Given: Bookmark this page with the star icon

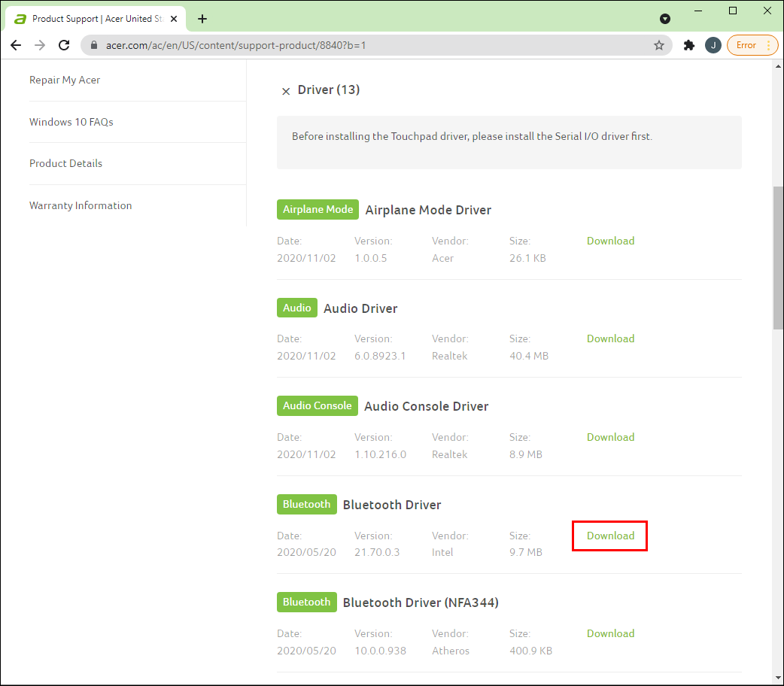Looking at the screenshot, I should 659,45.
